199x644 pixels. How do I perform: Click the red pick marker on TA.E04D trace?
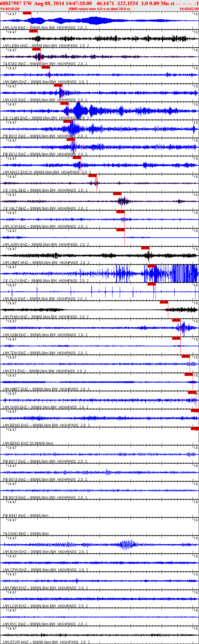click(36, 49)
